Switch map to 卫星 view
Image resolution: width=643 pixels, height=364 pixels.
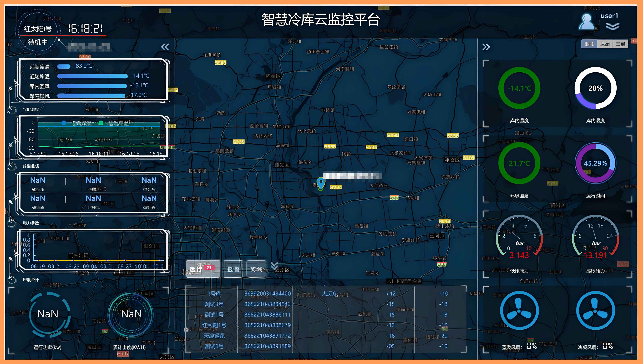click(605, 44)
